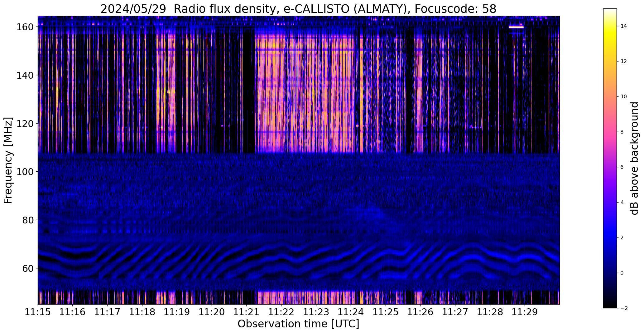644x333 pixels.
Task: Click the 11:20 time tick label
Action: tap(212, 312)
